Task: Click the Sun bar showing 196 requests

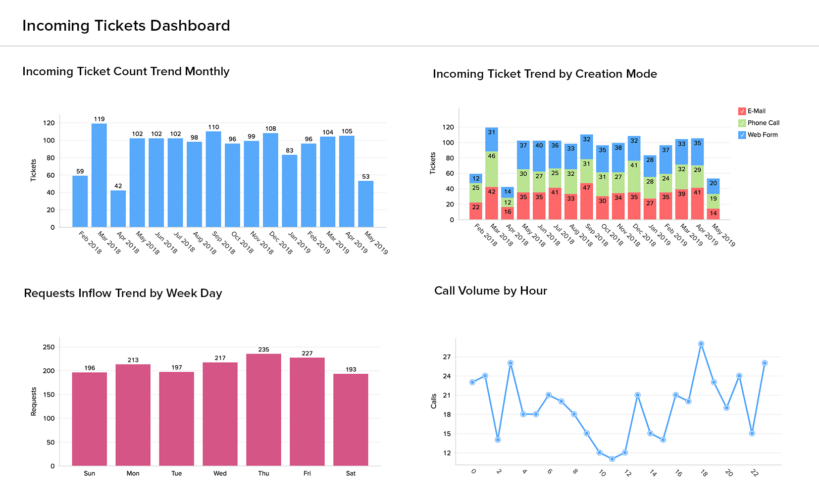Action: tap(90, 419)
